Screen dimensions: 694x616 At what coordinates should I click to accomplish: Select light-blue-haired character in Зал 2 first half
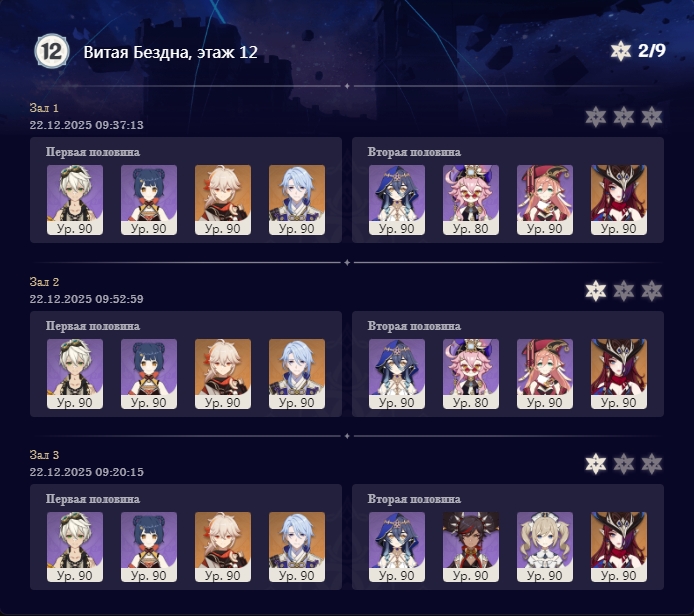[297, 374]
